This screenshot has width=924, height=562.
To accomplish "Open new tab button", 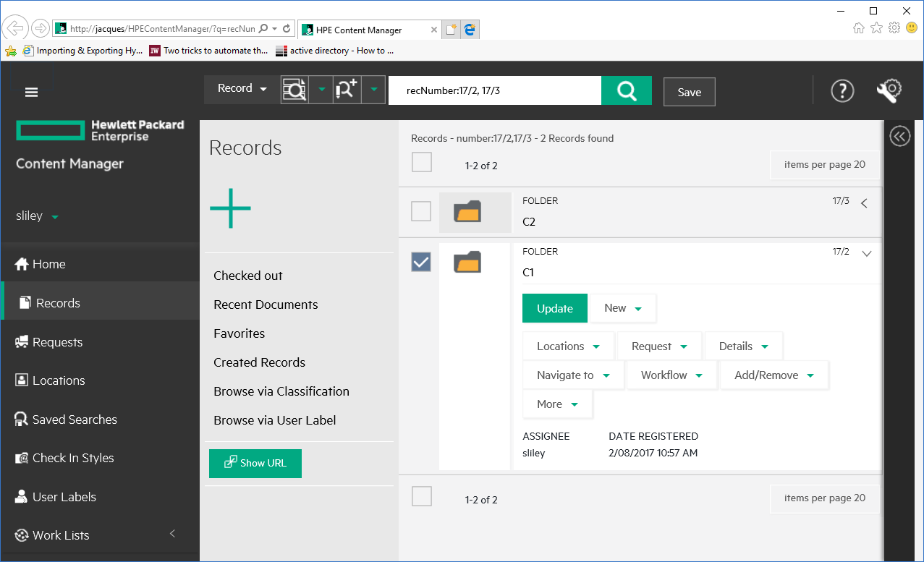I will [x=451, y=30].
